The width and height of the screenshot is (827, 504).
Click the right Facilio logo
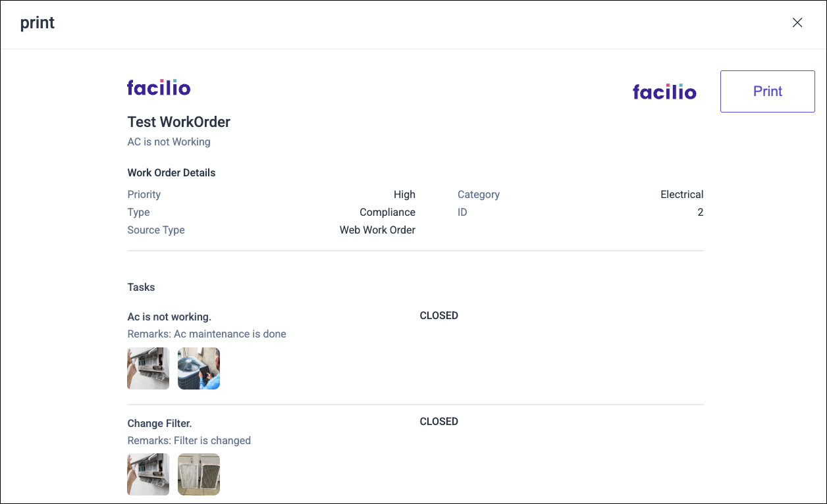pyautogui.click(x=664, y=91)
